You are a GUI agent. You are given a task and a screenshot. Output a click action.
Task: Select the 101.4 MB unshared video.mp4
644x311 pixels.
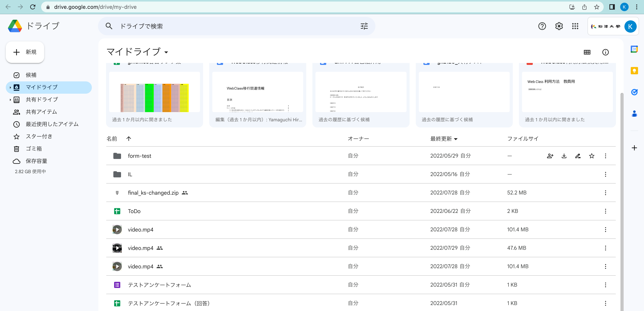(361, 230)
